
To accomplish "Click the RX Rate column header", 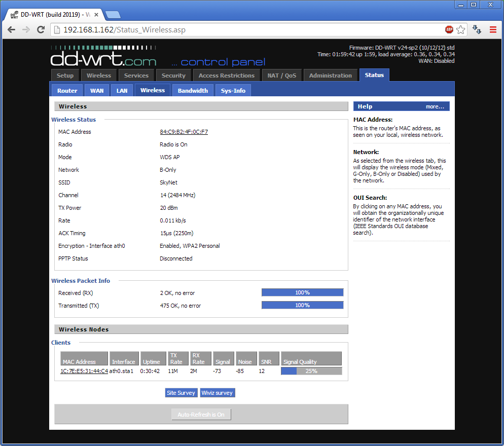I will (x=201, y=358).
